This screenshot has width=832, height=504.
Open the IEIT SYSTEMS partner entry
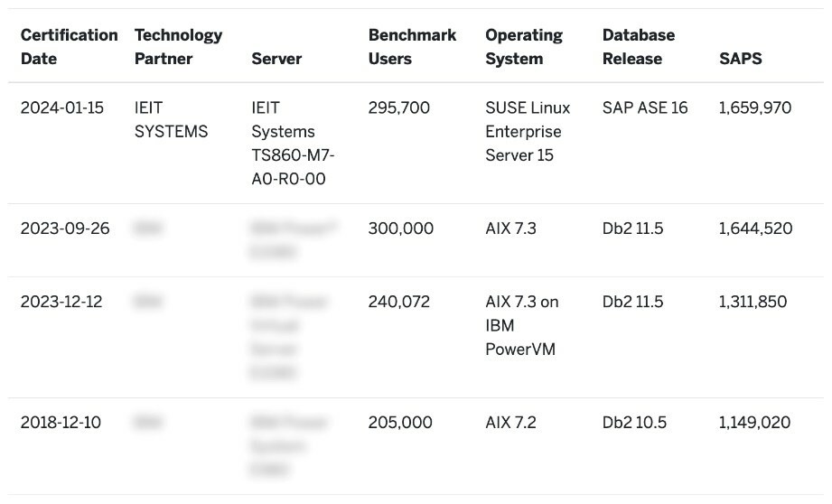point(171,120)
